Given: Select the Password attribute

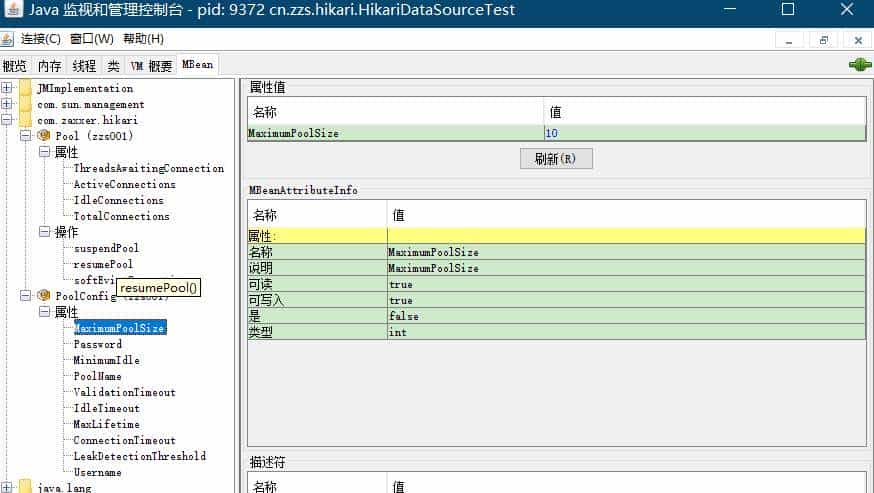Looking at the screenshot, I should pyautogui.click(x=98, y=344).
